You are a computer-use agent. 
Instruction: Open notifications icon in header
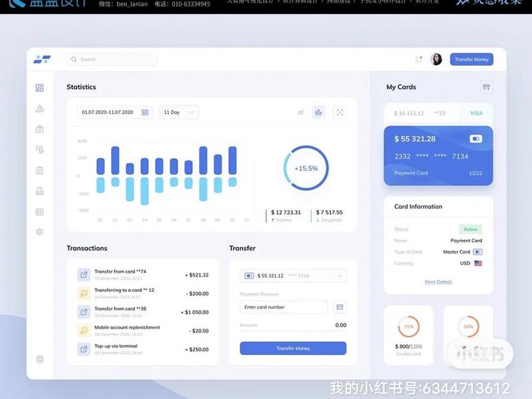[419, 59]
